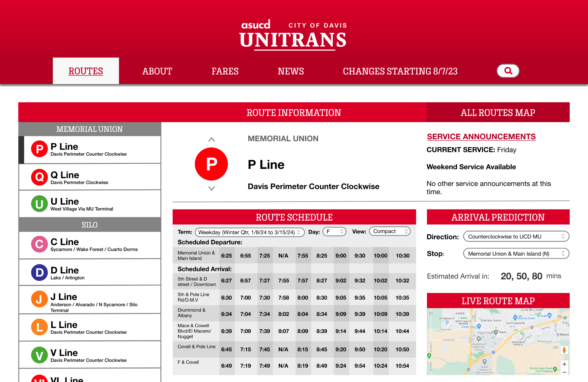Image resolution: width=588 pixels, height=382 pixels.
Task: Click the '5th Street & D street / Downtown' stop
Action: [197, 281]
